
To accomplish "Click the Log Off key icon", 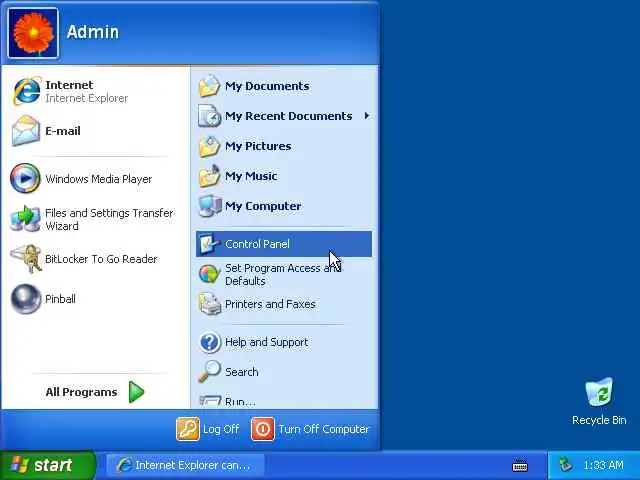I will tap(188, 429).
